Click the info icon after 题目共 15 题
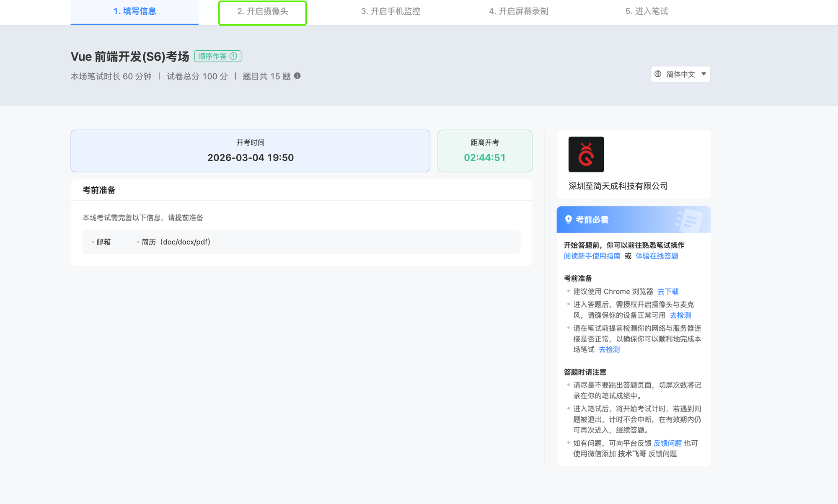This screenshot has width=838, height=504. point(297,76)
